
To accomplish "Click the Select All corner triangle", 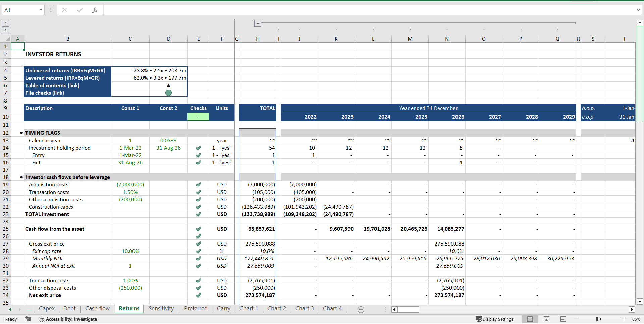I will click(x=7, y=39).
